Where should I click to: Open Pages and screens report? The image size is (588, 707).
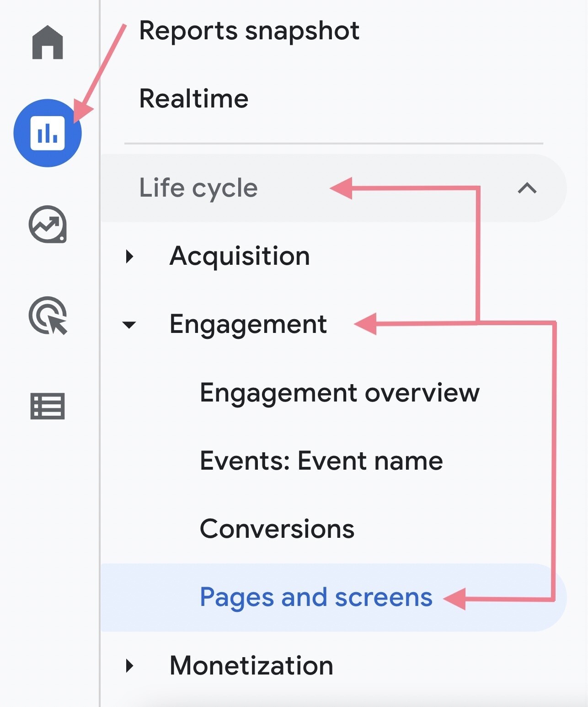(x=333, y=597)
